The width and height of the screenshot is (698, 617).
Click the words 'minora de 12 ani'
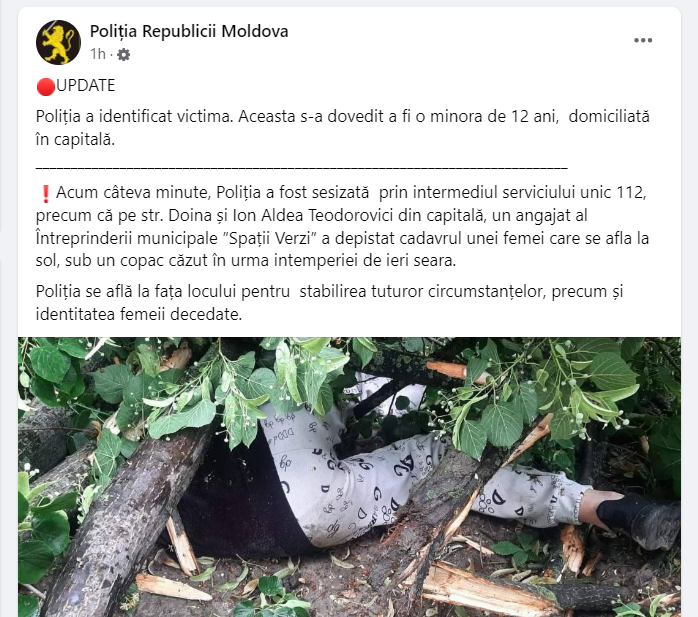pyautogui.click(x=494, y=117)
